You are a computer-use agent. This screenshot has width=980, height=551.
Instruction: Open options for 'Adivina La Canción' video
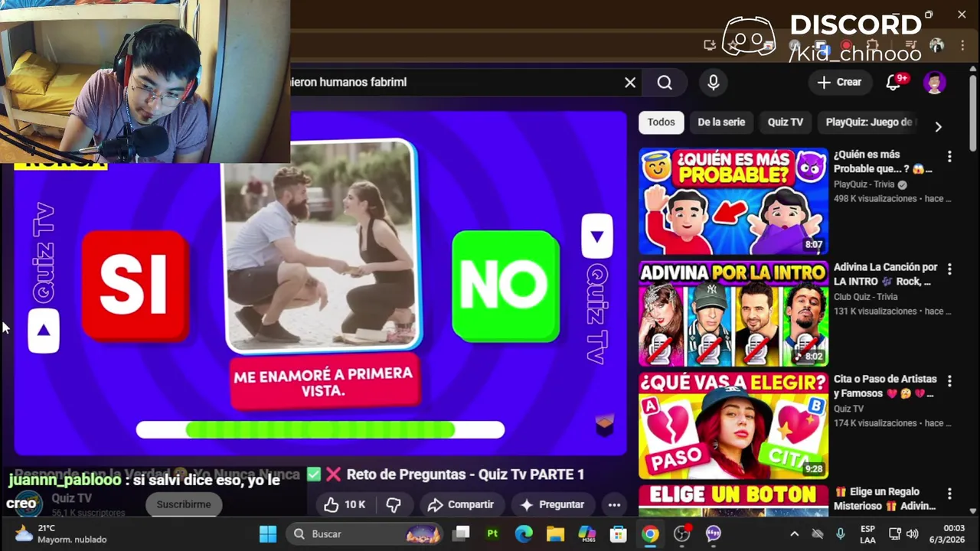pos(949,269)
